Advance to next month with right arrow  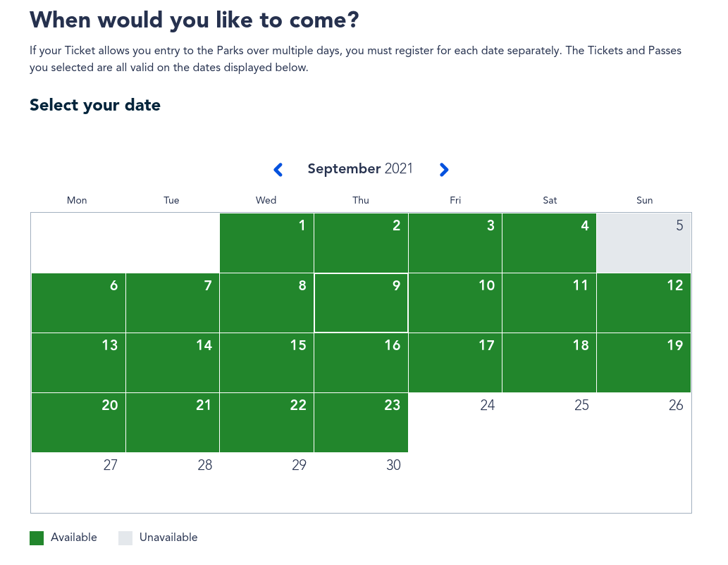click(443, 170)
